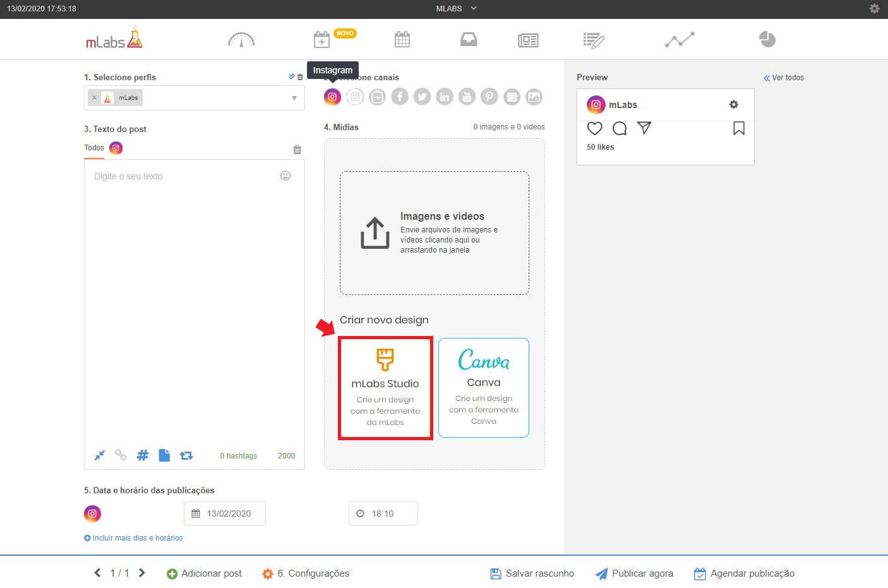
Task: Open the preview card gear settings
Action: click(734, 104)
